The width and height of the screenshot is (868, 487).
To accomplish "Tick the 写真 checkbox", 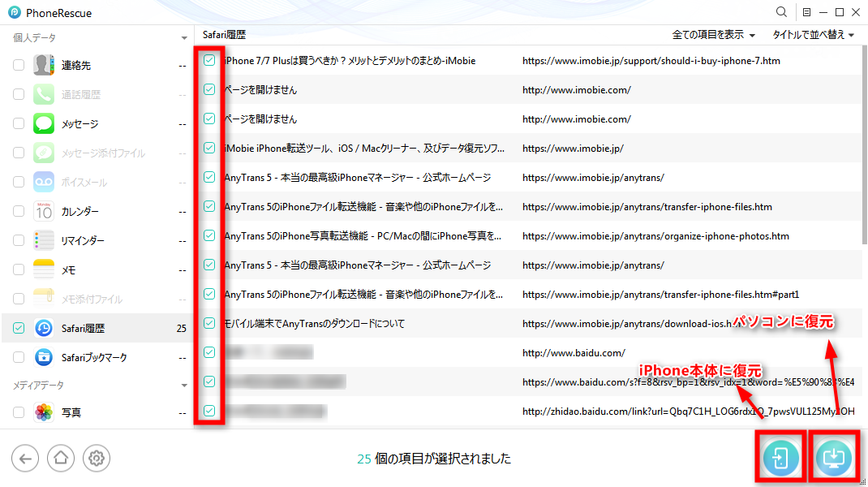I will click(19, 412).
